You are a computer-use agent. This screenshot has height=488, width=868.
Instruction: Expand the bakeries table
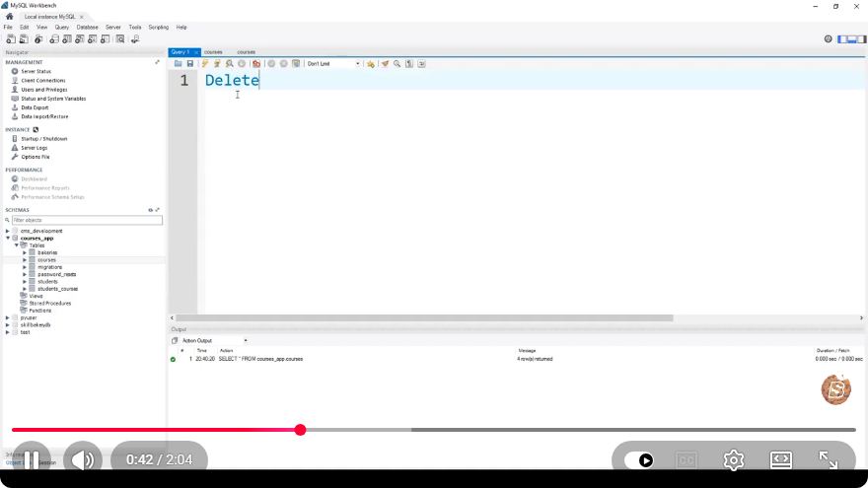(25, 252)
